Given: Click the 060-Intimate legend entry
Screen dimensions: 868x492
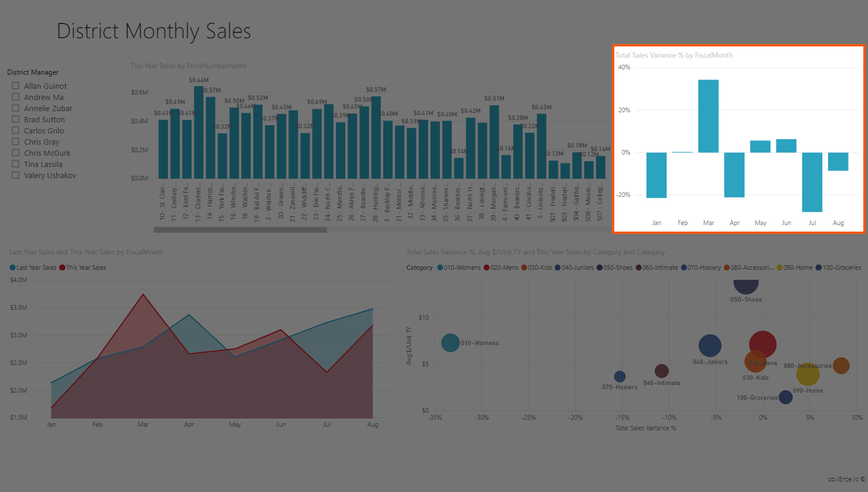Looking at the screenshot, I should tap(657, 268).
